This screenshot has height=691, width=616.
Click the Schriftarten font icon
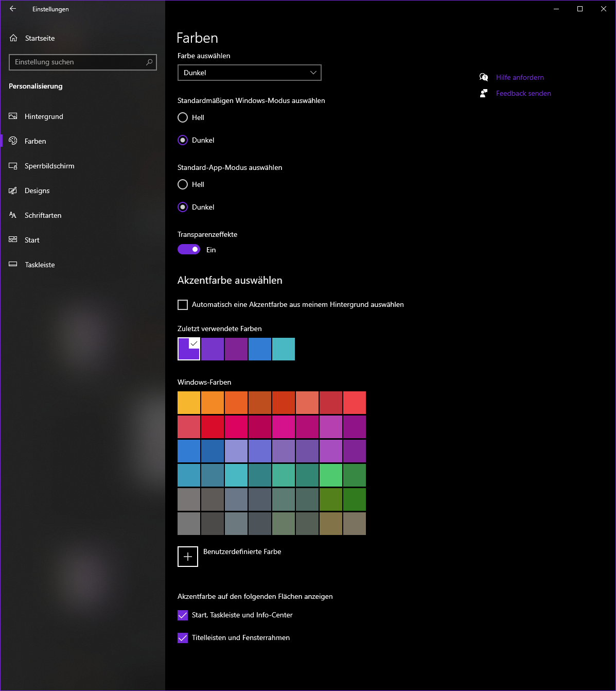tap(13, 215)
